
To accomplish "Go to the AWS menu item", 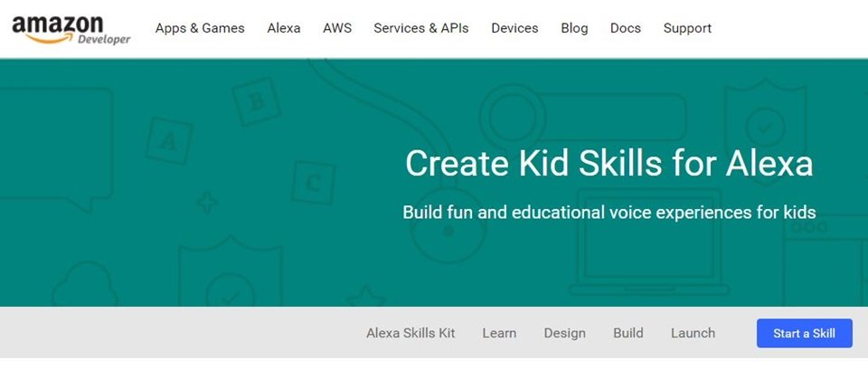I will [337, 28].
